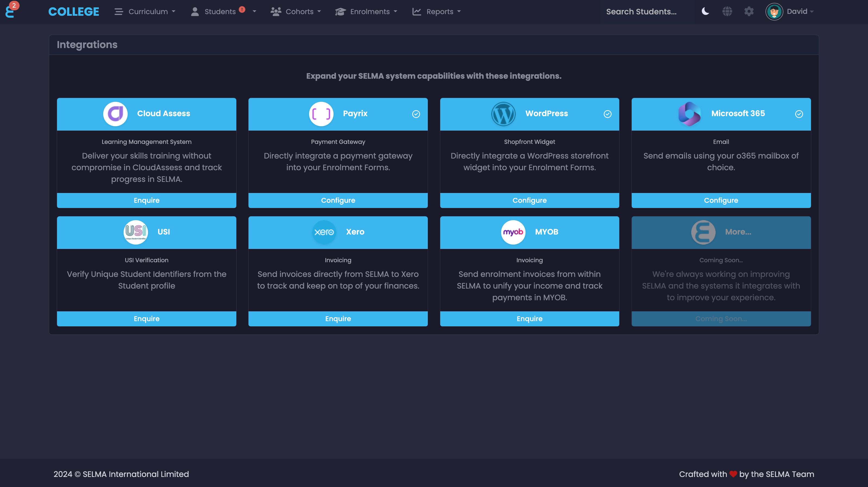868x487 pixels.
Task: Click the USI logo icon
Action: [x=136, y=232]
